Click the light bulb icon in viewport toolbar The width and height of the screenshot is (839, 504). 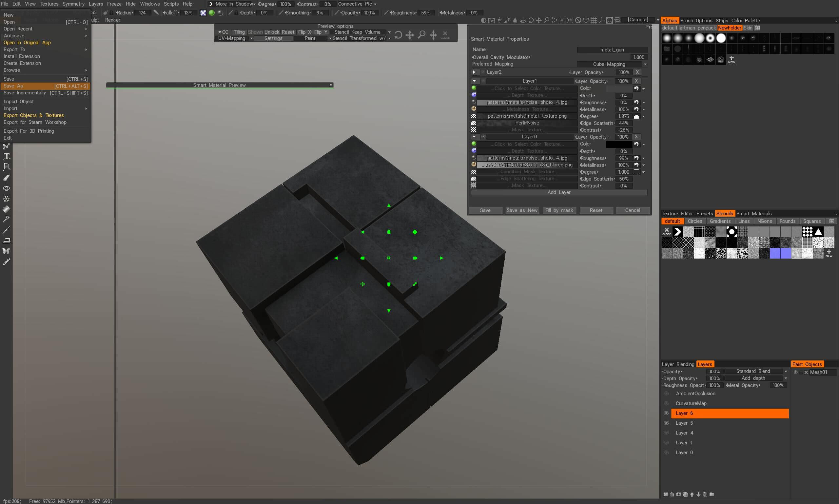point(499,20)
